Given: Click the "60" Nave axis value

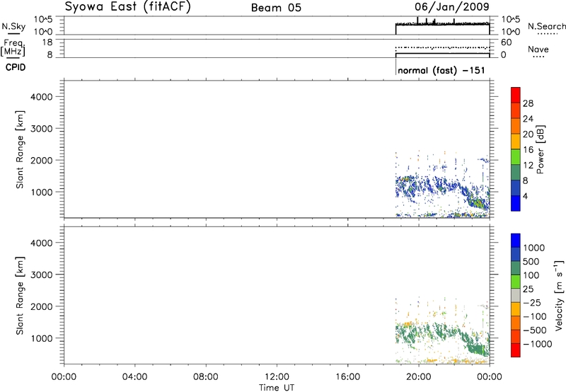Looking at the screenshot, I should (506, 42).
